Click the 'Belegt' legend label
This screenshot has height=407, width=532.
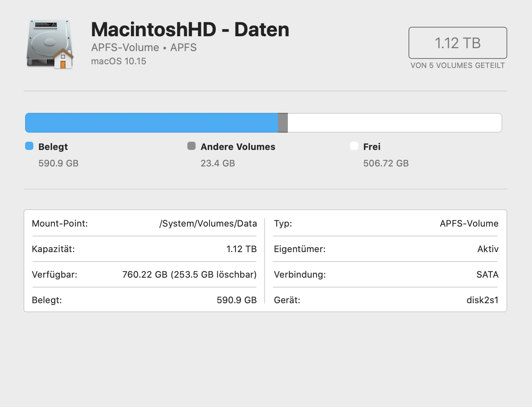pyautogui.click(x=53, y=147)
